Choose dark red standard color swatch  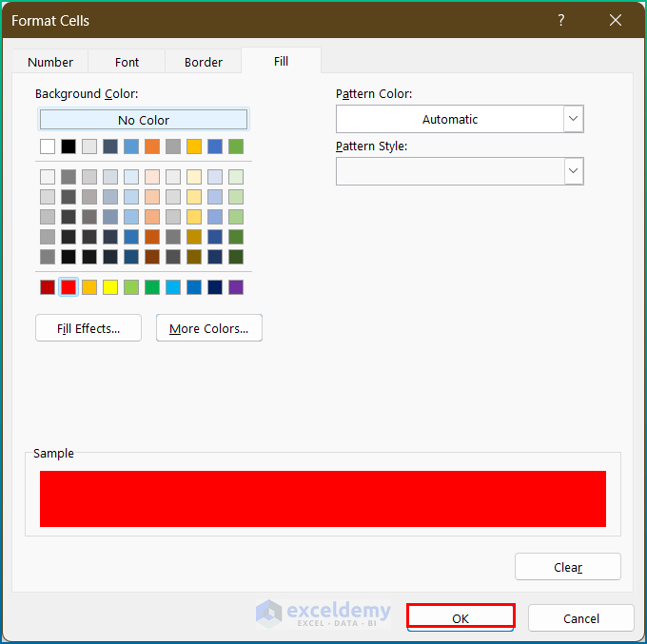[x=48, y=287]
